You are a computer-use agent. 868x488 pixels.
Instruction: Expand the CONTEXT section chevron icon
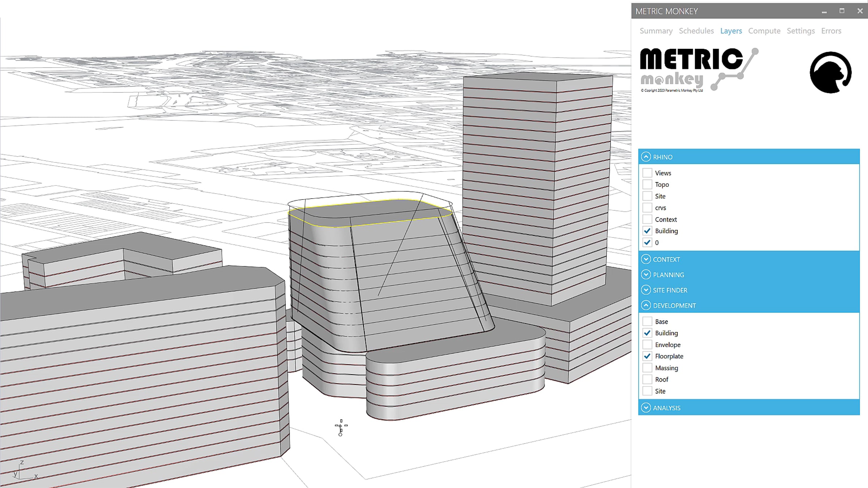tap(646, 259)
